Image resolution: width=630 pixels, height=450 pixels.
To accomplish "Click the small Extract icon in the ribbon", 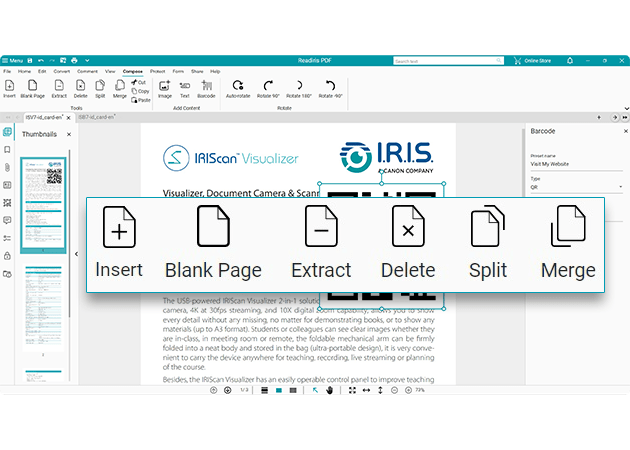I will pyautogui.click(x=59, y=86).
